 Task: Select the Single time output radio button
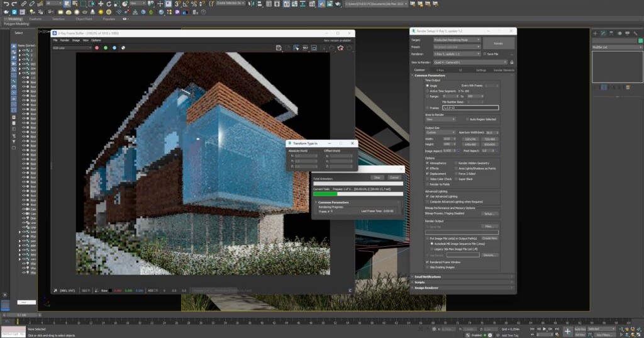click(x=428, y=86)
